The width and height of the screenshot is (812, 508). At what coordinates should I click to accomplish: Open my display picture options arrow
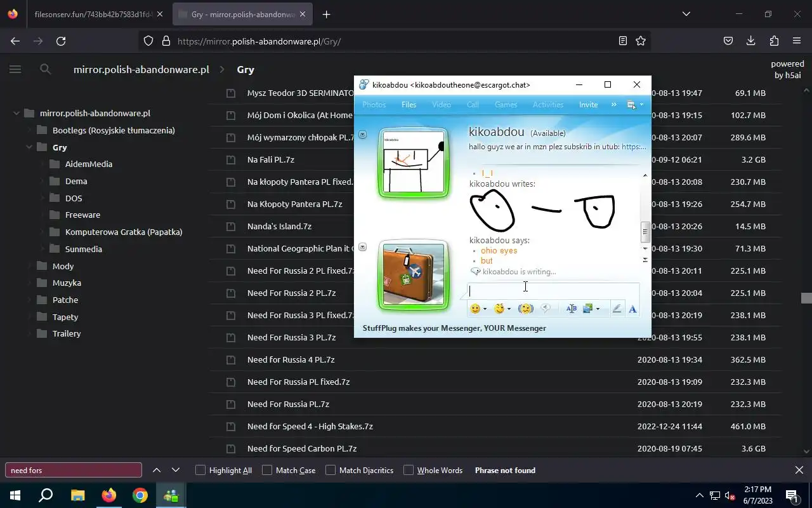[x=363, y=247]
